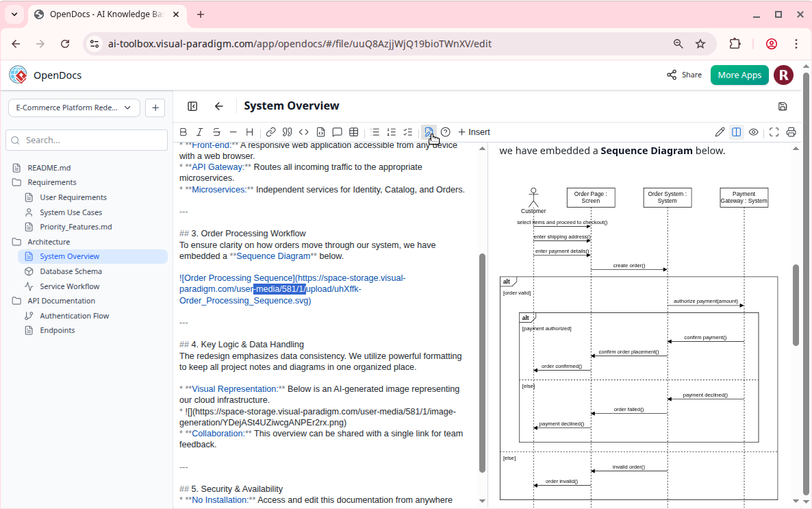This screenshot has width=812, height=509.
Task: Insert a hyperlink into the text
Action: 270,132
